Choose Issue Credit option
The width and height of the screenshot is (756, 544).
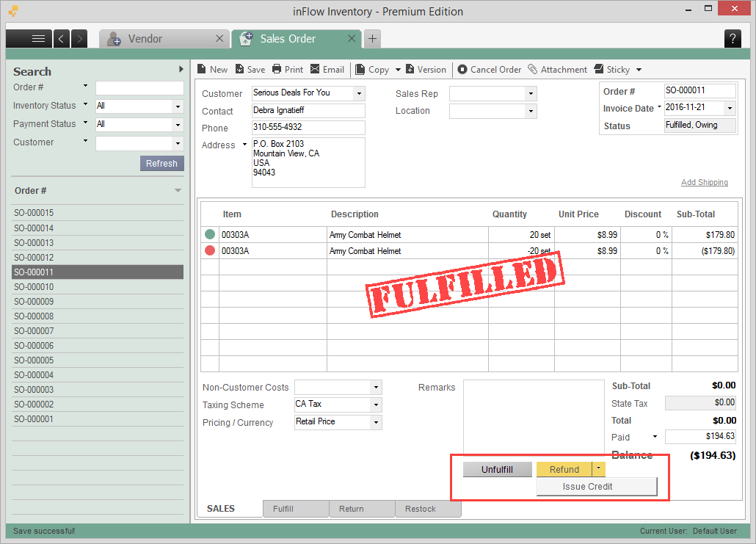click(x=597, y=487)
